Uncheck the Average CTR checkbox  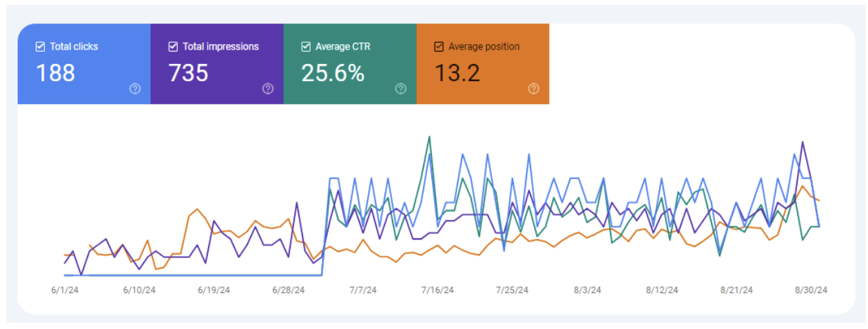(x=306, y=47)
